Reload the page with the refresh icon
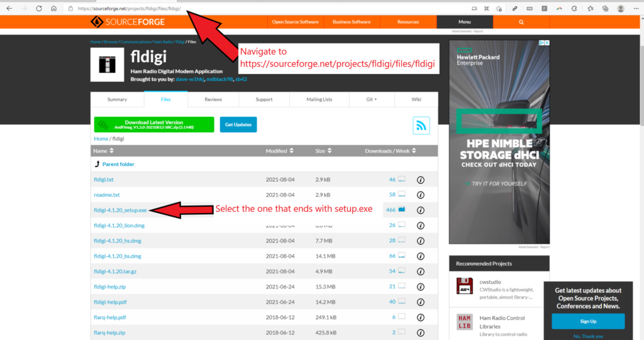 click(39, 8)
